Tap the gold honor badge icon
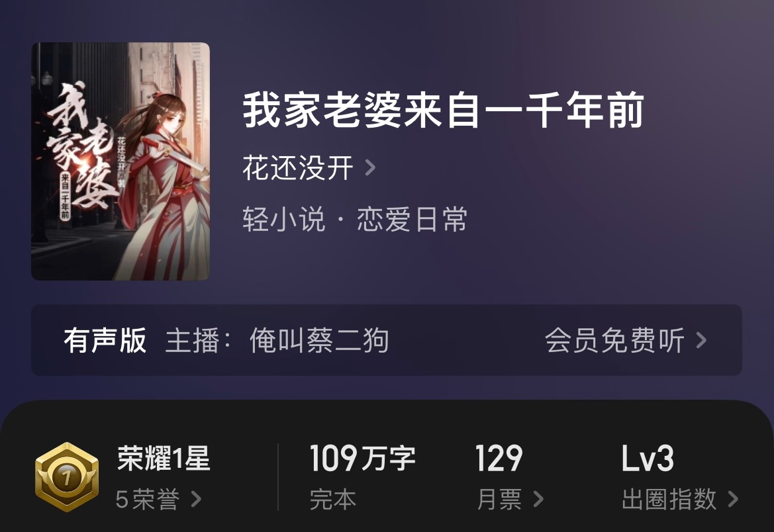Screen dimensions: 774x532 67,476
